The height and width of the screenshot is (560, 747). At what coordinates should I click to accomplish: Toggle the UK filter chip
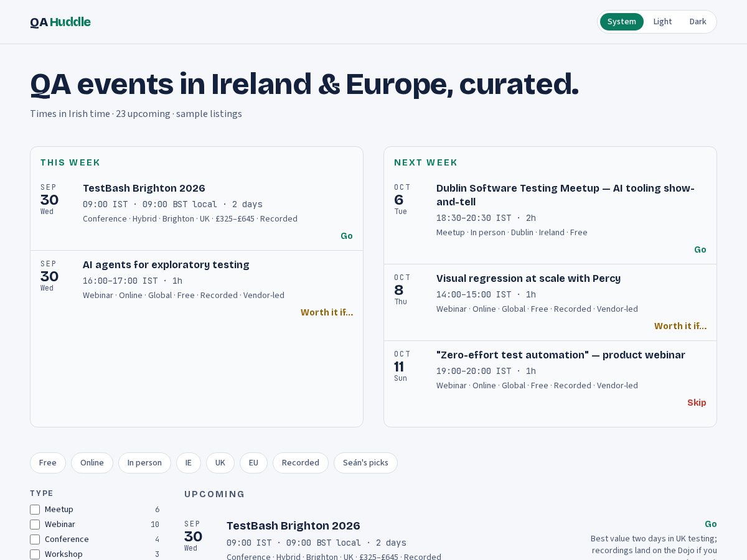click(x=220, y=463)
